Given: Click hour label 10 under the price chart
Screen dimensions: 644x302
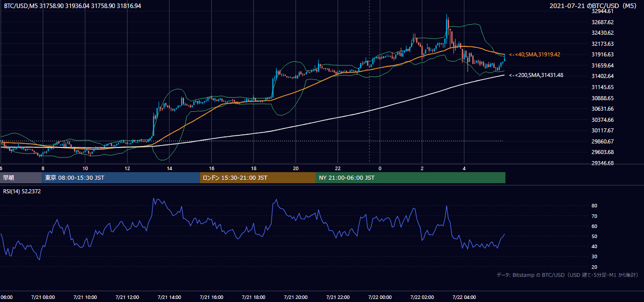Looking at the screenshot, I should [x=85, y=168].
